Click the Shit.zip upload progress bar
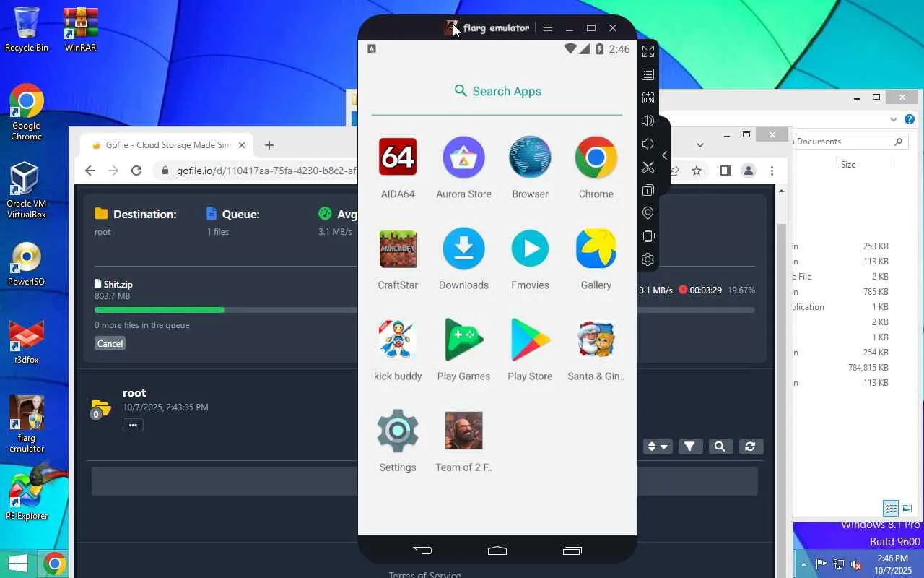The width and height of the screenshot is (924, 578). click(424, 310)
